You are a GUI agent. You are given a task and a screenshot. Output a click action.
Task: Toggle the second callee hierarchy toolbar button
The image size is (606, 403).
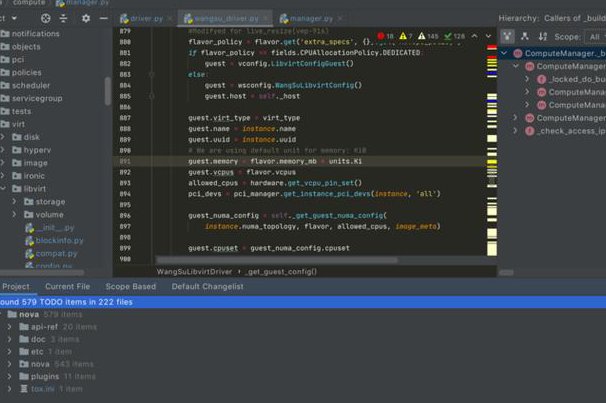pyautogui.click(x=525, y=36)
